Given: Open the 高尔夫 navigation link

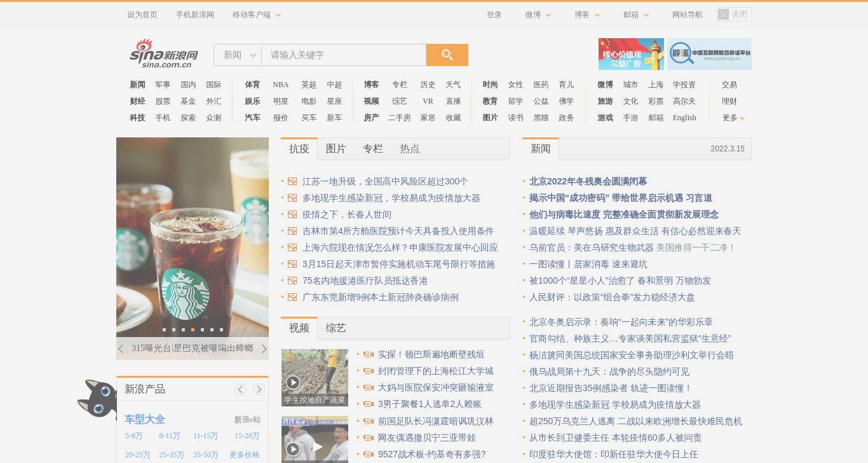Looking at the screenshot, I should coord(684,101).
